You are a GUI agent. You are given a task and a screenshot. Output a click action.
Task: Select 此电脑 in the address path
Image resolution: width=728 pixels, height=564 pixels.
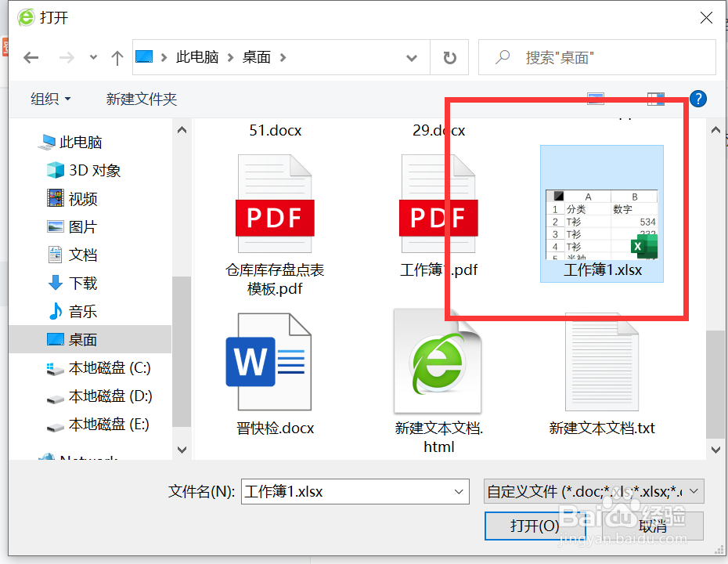(196, 57)
